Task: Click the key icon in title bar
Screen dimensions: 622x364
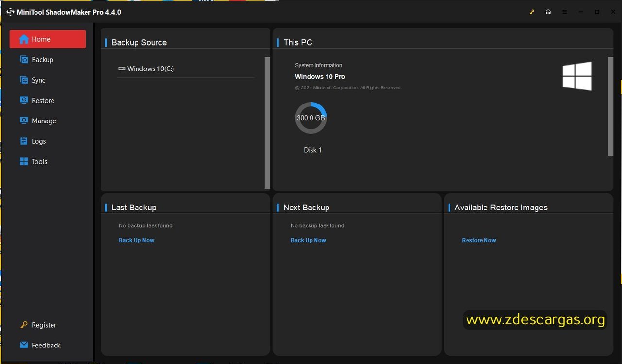Action: pos(532,12)
